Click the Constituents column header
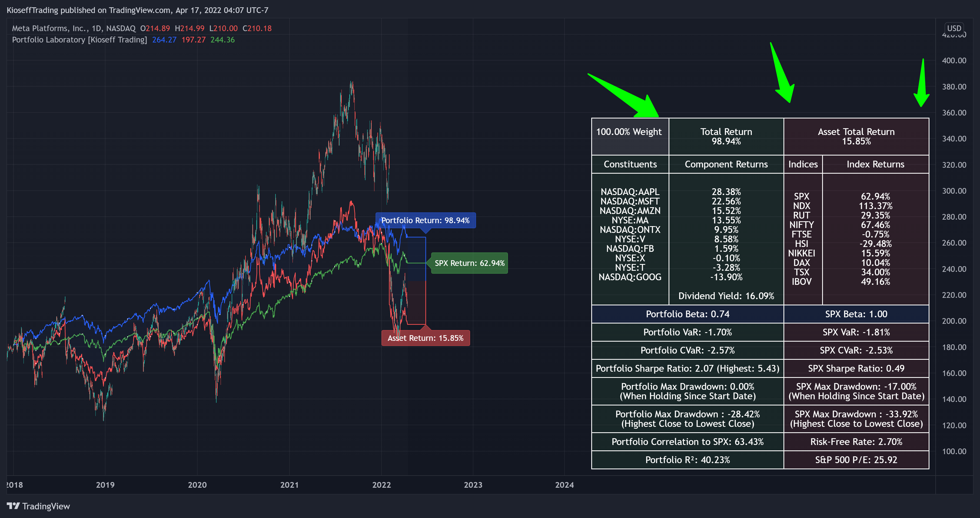Screen dimensions: 980x518 (x=630, y=164)
